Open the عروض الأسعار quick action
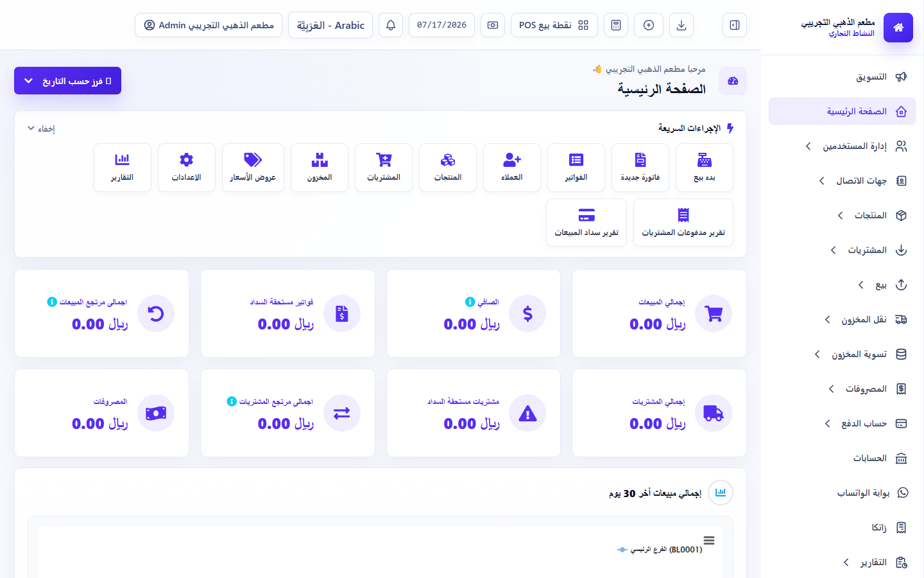 pos(253,167)
